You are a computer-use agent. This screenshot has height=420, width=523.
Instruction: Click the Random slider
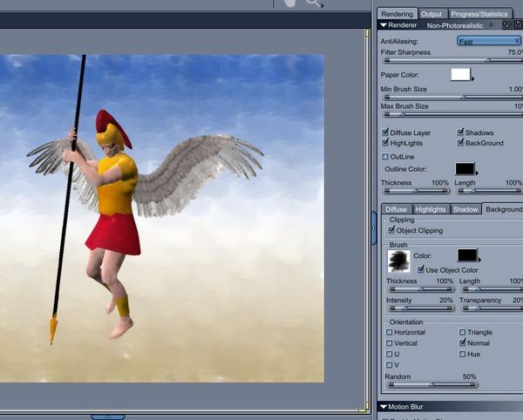pyautogui.click(x=432, y=385)
